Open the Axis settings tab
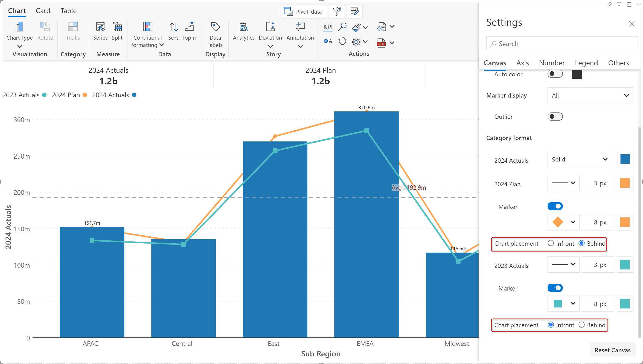643x364 pixels. [x=522, y=63]
